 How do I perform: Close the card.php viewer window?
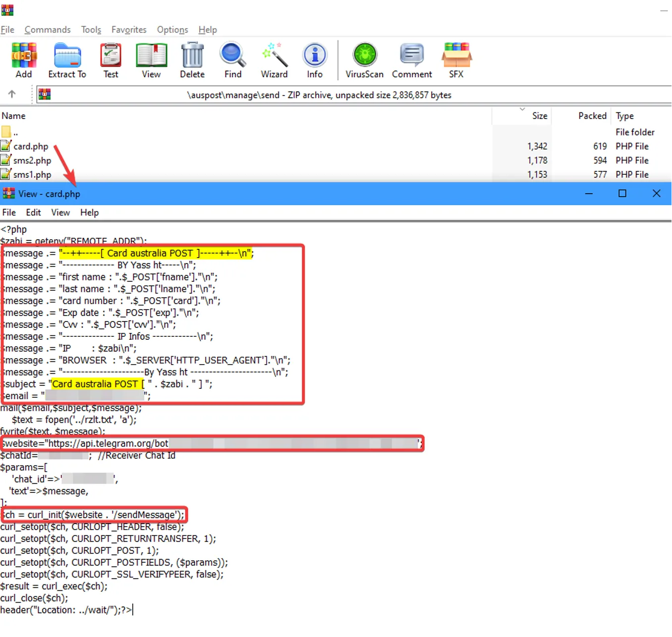(657, 194)
